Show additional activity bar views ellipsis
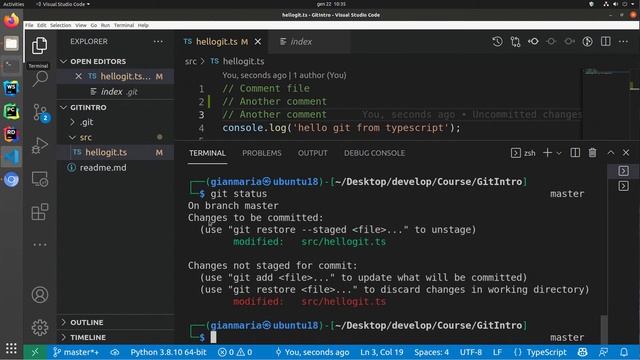The width and height of the screenshot is (640, 360). tap(40, 245)
